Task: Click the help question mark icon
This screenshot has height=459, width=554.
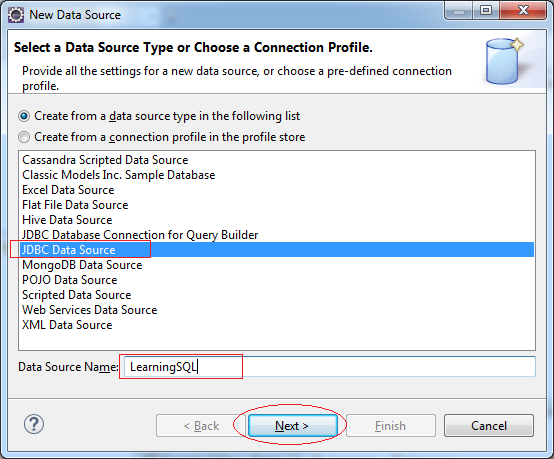Action: point(34,424)
